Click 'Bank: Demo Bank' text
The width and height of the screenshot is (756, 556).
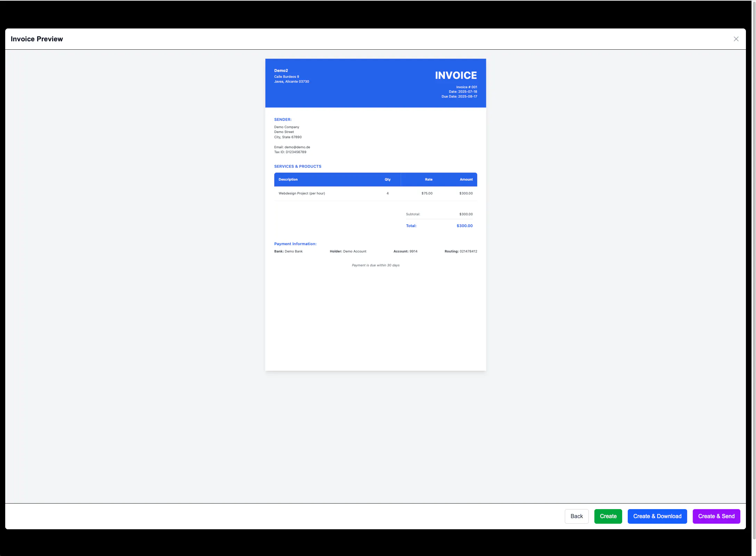[288, 251]
